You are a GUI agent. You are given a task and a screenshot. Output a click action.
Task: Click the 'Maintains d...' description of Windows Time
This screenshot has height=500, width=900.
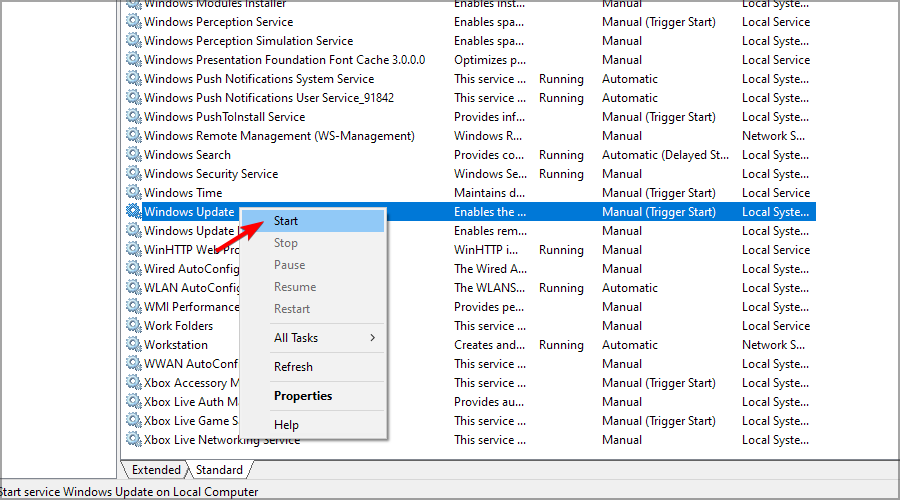489,192
